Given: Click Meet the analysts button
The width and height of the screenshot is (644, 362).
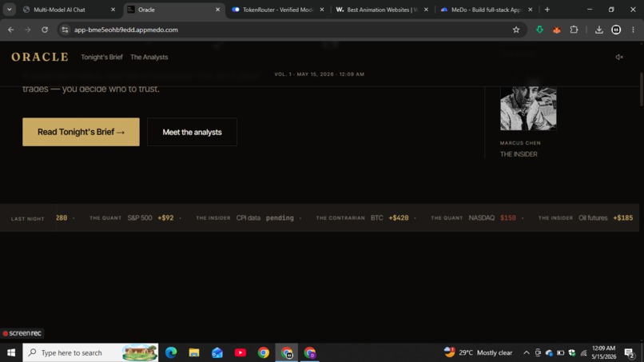Looking at the screenshot, I should (192, 132).
